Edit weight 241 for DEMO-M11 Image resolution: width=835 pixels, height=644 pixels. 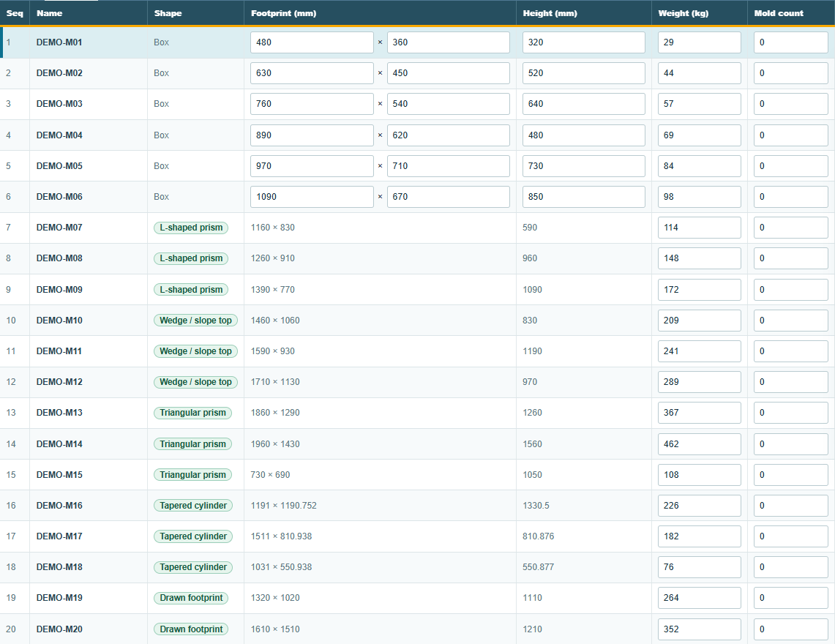pyautogui.click(x=699, y=351)
